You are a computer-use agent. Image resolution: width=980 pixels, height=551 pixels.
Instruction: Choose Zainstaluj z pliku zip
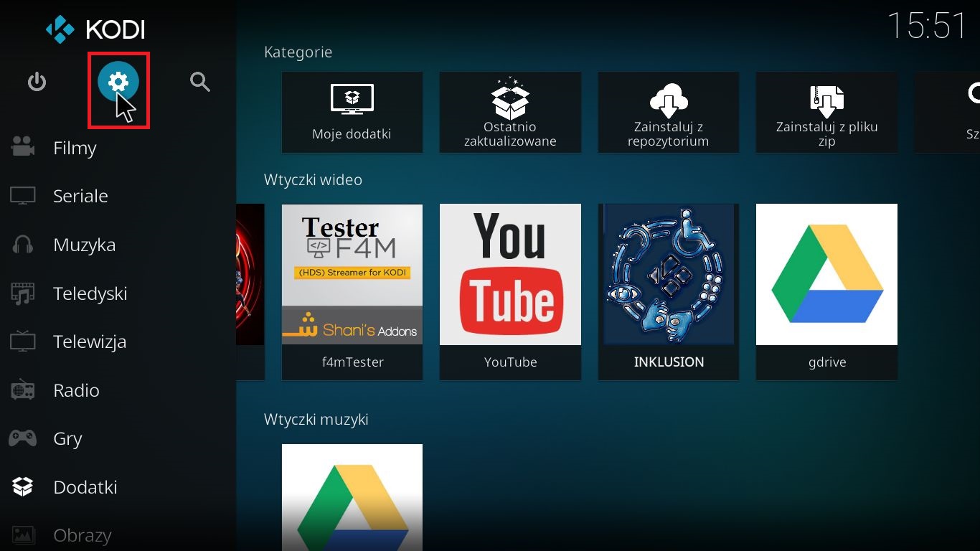click(826, 112)
